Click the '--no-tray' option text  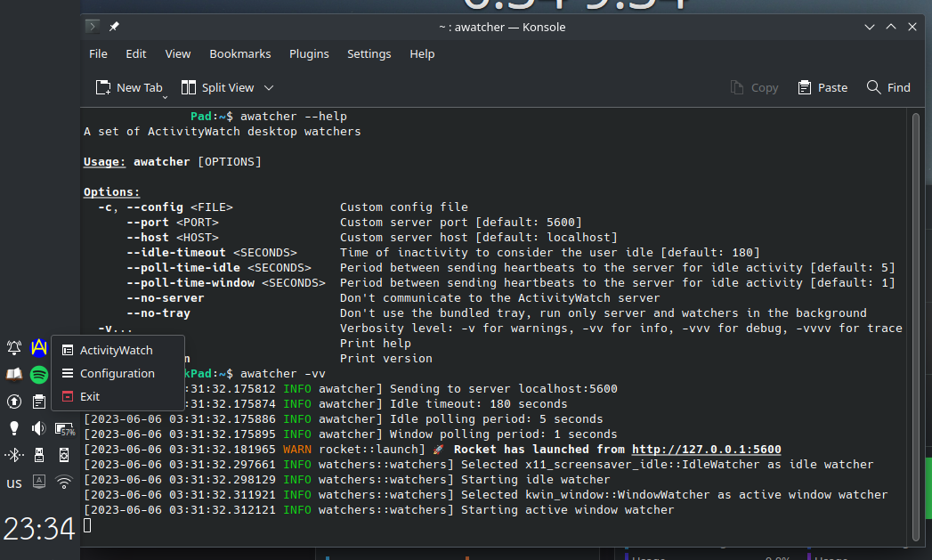pos(158,313)
